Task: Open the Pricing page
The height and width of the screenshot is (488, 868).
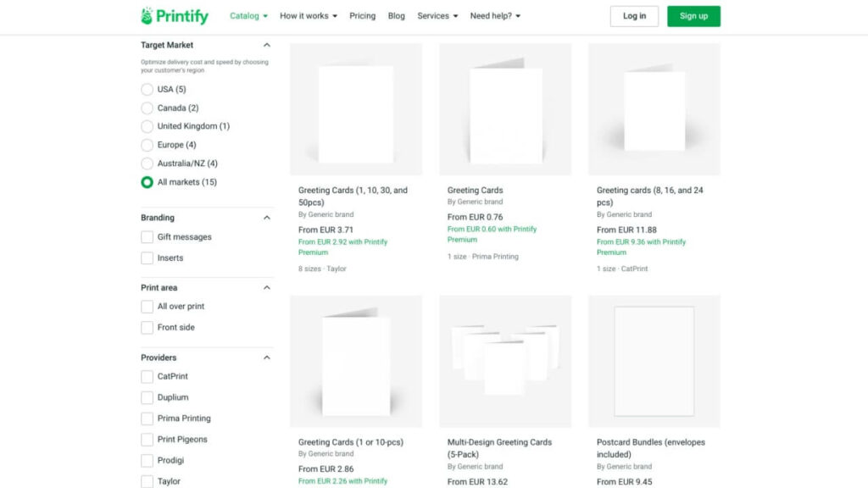Action: click(362, 15)
